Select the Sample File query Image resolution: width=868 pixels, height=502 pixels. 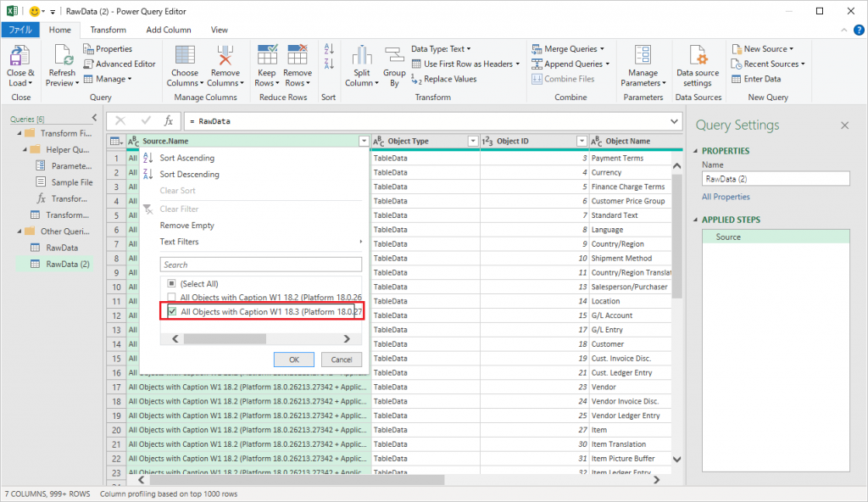pos(72,182)
